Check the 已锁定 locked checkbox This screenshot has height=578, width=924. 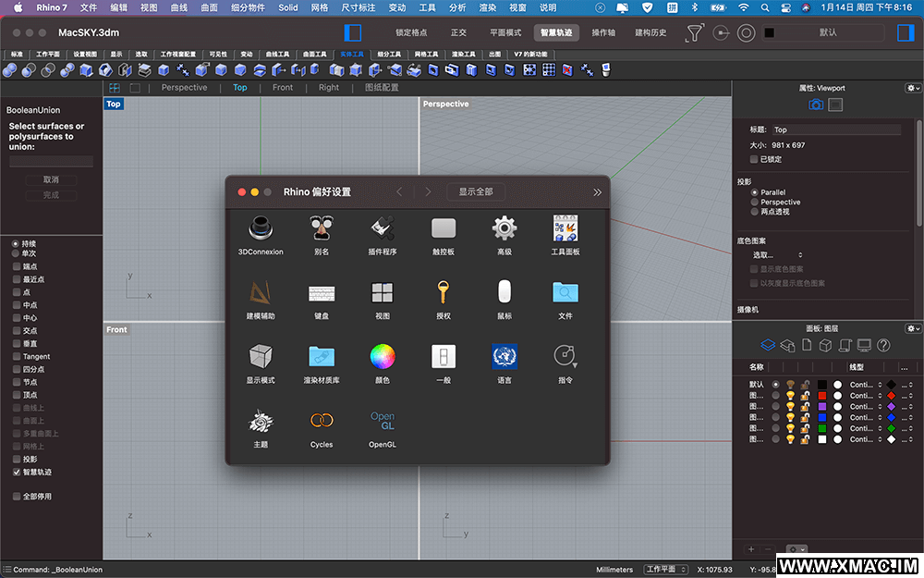pos(754,159)
